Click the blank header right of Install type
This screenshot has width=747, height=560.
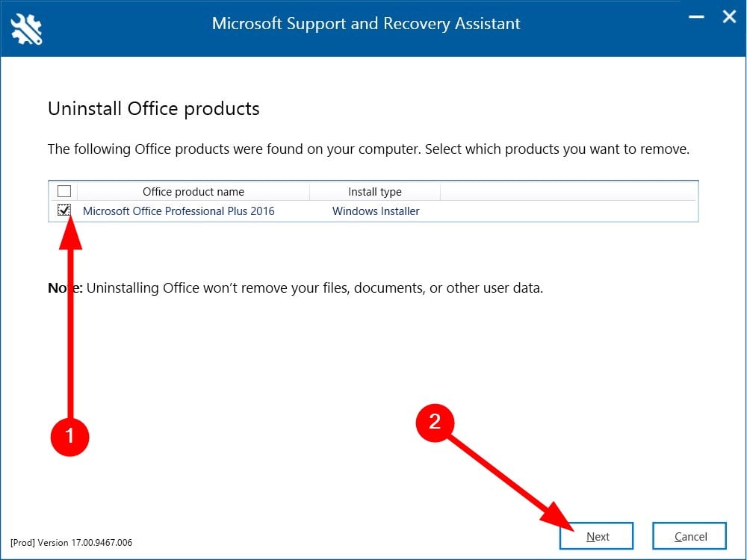tap(568, 191)
